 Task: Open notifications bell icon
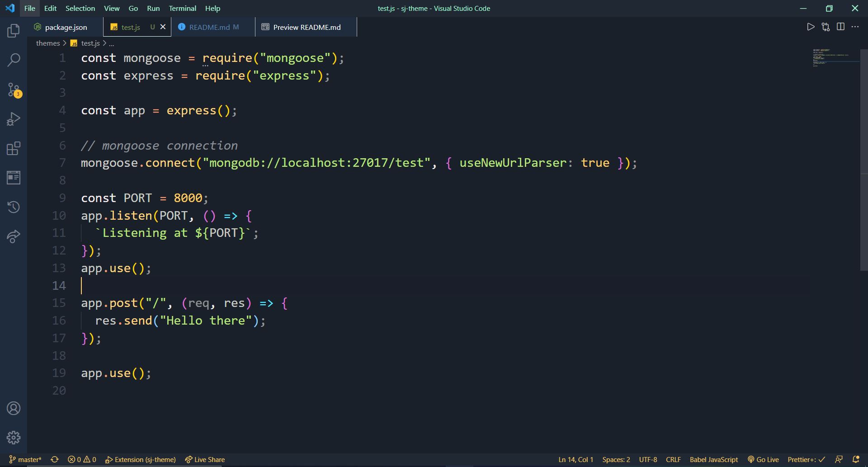[x=855, y=459]
